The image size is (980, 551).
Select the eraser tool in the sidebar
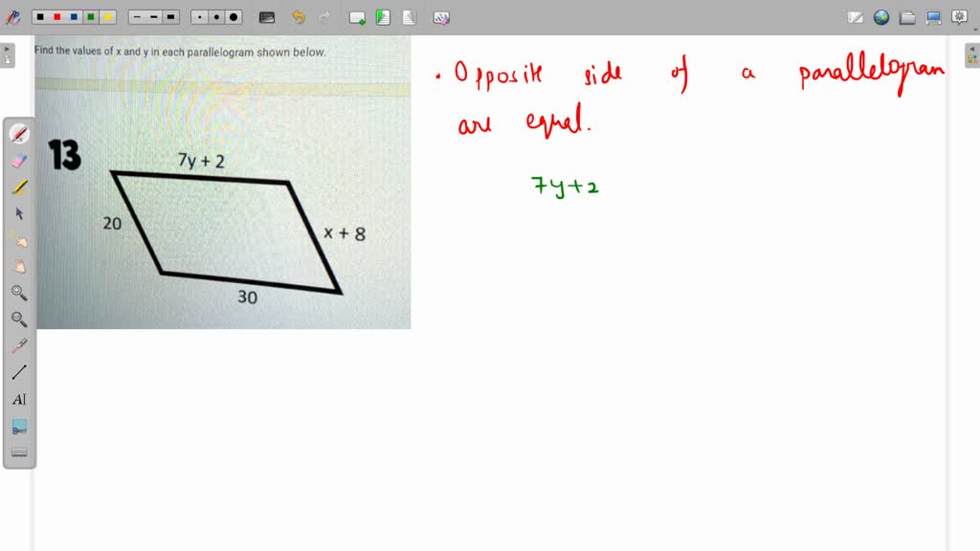18,159
